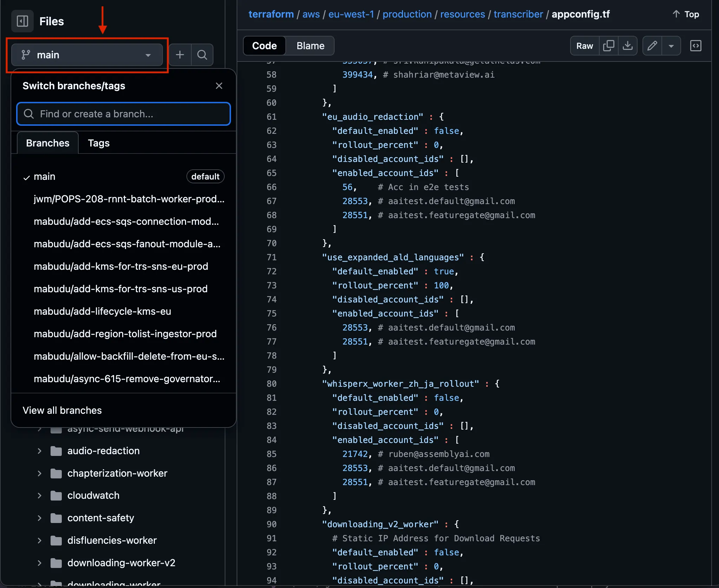Select the checked main default branch

coord(45,176)
